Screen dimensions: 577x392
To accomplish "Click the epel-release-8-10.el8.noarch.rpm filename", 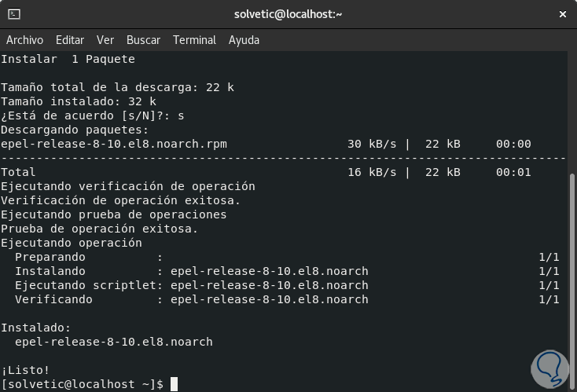I will point(113,144).
